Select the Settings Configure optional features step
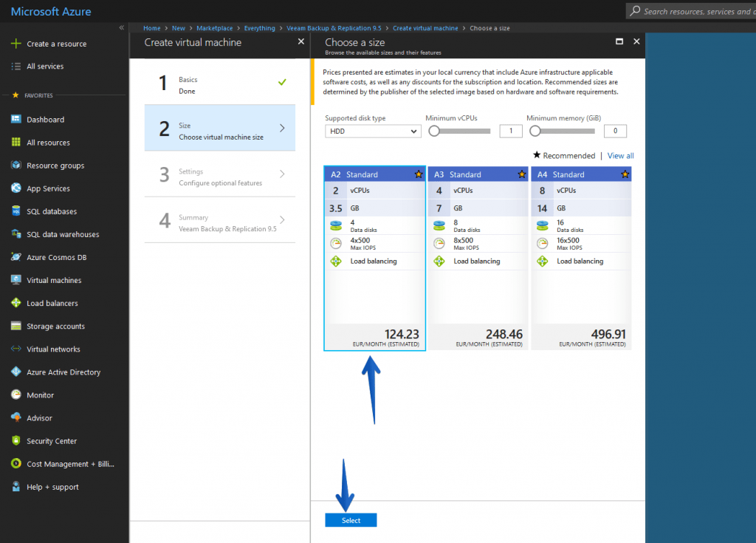Viewport: 756px width, 543px height. click(x=220, y=174)
